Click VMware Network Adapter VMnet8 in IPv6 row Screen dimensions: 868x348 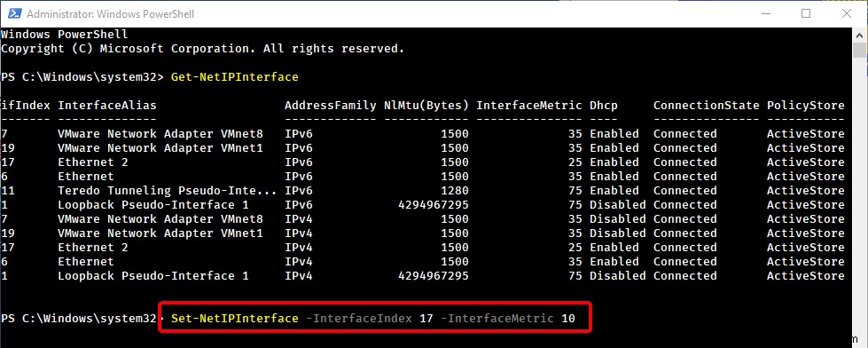click(160, 133)
